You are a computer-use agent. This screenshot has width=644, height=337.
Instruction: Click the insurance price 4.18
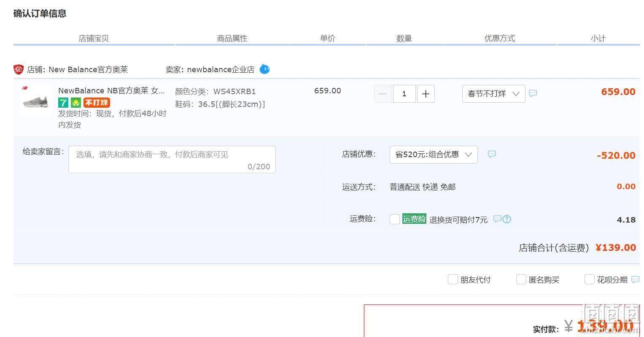[626, 220]
